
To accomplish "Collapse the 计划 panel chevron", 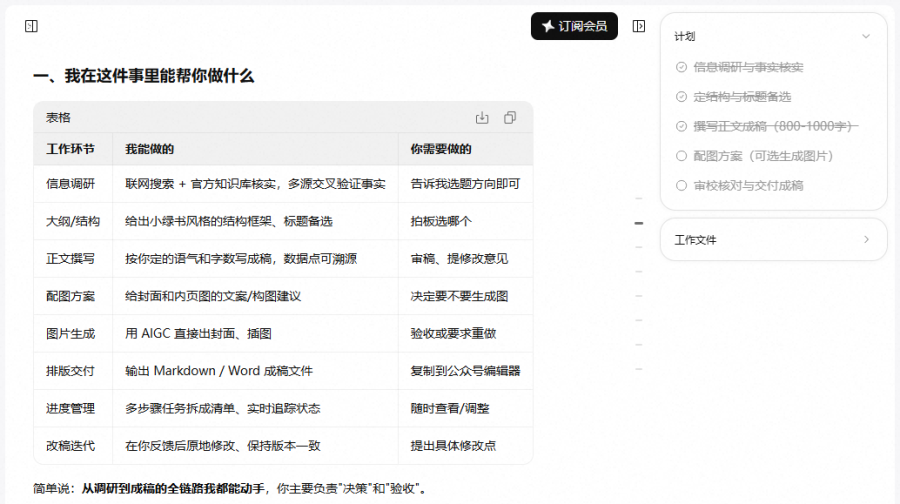I will (866, 36).
